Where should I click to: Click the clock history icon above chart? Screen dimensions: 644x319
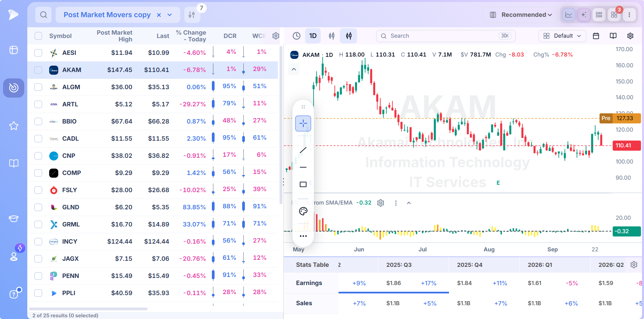pyautogui.click(x=296, y=36)
